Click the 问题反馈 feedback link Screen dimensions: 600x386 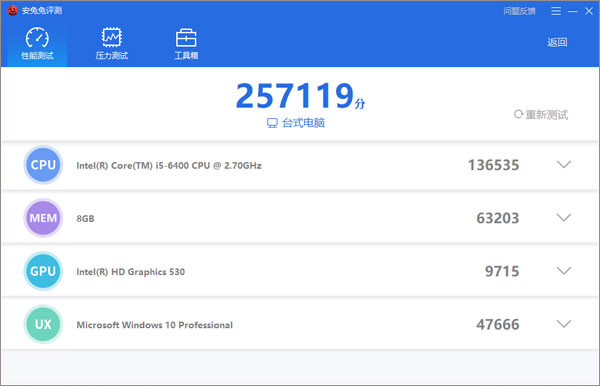[x=519, y=11]
